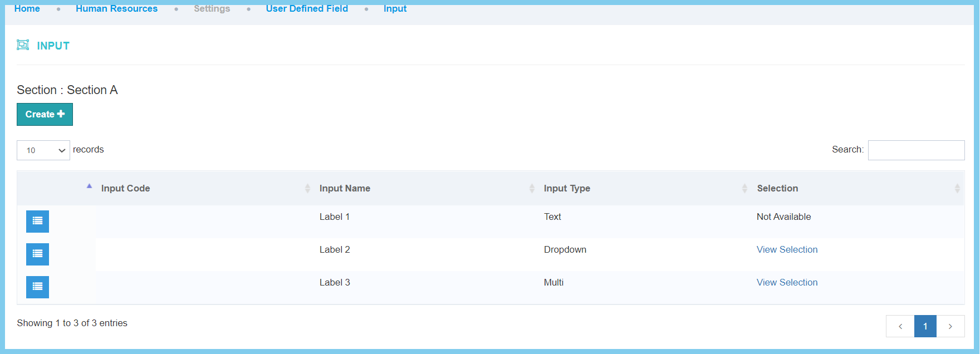980x354 pixels.
Task: Navigate to User Defined Field breadcrumb
Action: click(x=307, y=9)
